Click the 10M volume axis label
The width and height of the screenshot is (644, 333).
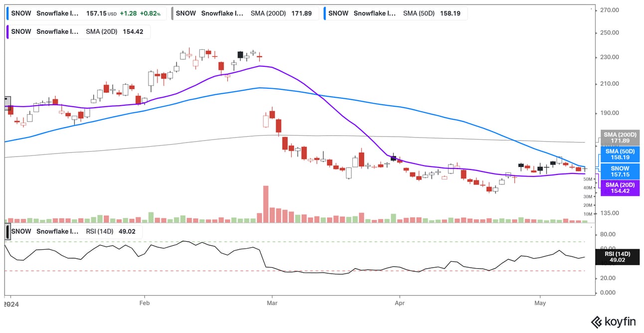click(x=587, y=214)
